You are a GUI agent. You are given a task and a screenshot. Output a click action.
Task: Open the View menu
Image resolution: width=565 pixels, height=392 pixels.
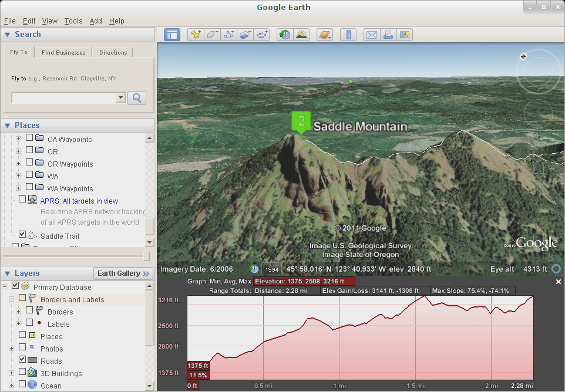click(50, 21)
